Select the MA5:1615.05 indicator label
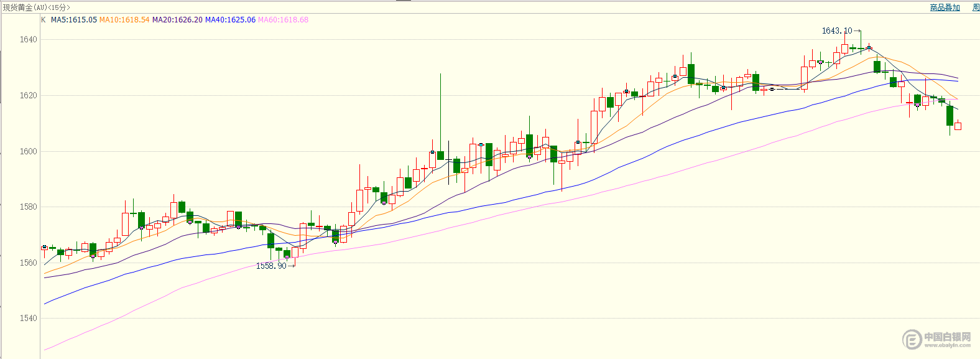Viewport: 980px width, 359px height. tap(74, 20)
